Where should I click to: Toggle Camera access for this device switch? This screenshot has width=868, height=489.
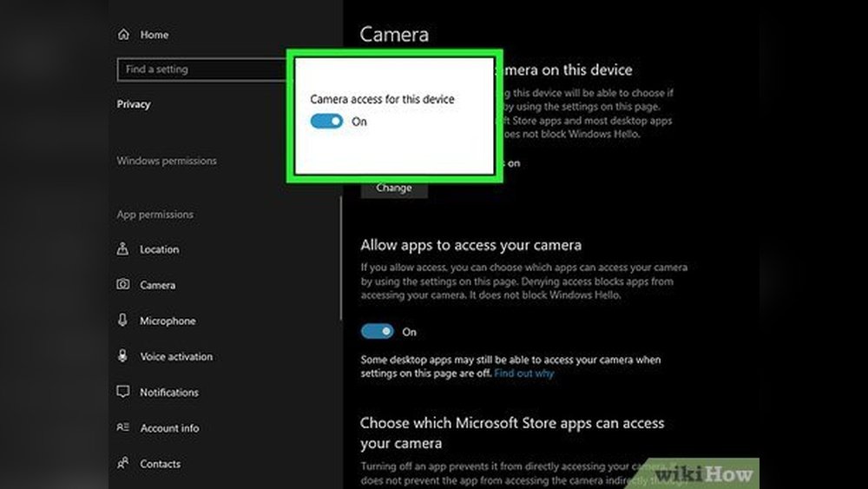(326, 122)
